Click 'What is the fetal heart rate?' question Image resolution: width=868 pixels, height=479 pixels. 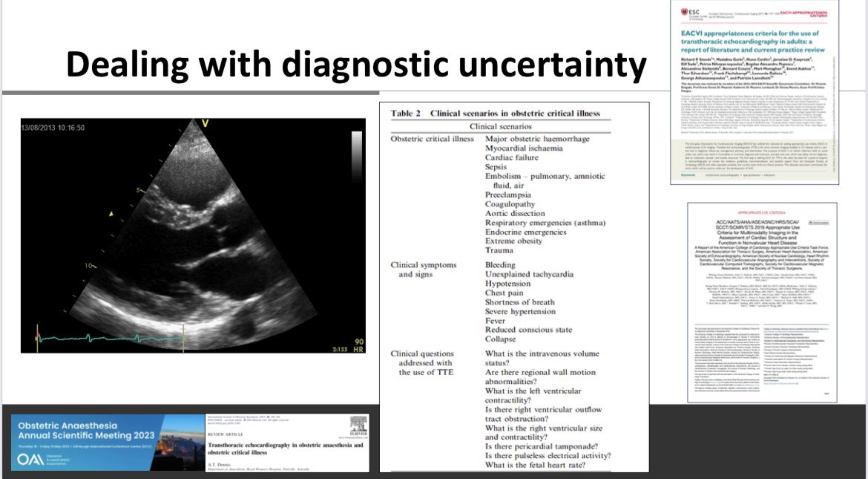tap(536, 465)
